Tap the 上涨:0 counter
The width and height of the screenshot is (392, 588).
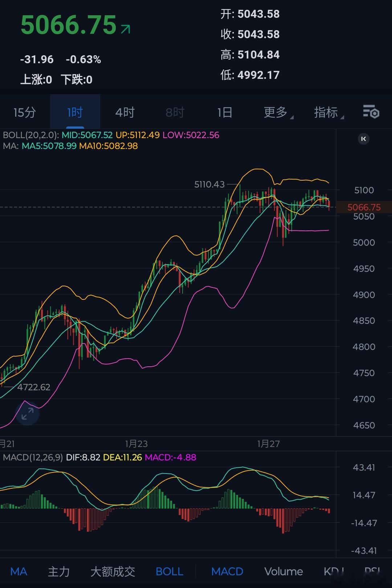(36, 79)
